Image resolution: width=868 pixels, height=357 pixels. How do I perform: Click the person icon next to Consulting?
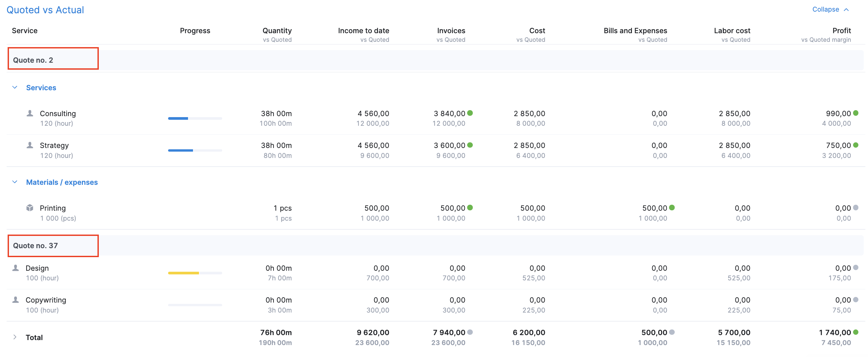tap(30, 113)
